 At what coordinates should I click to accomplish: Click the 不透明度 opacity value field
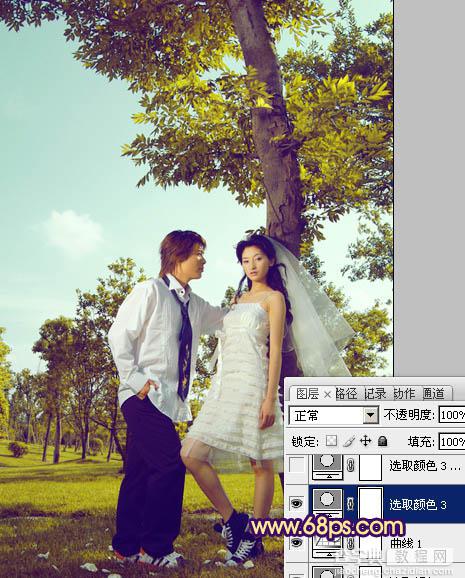point(452,415)
